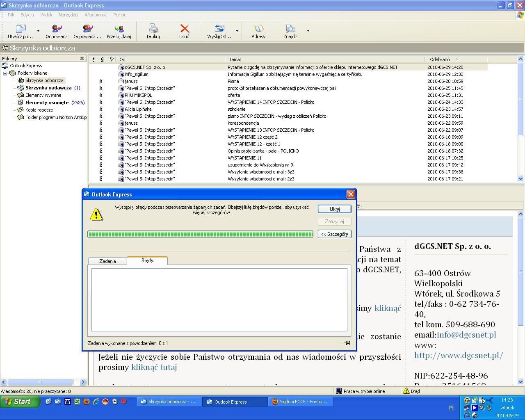Sort by the flag column header
Viewport: 525px width, 420px height.
point(112,59)
